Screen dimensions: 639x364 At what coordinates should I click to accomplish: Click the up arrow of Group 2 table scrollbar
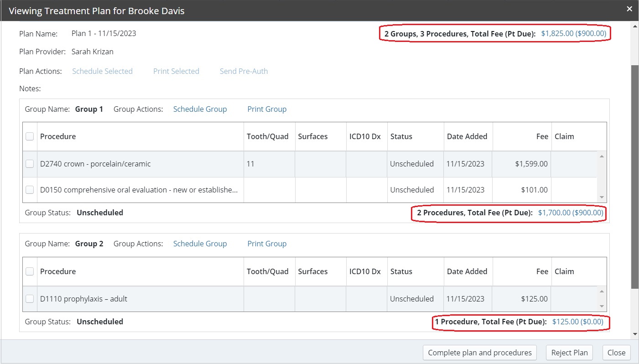(x=602, y=291)
